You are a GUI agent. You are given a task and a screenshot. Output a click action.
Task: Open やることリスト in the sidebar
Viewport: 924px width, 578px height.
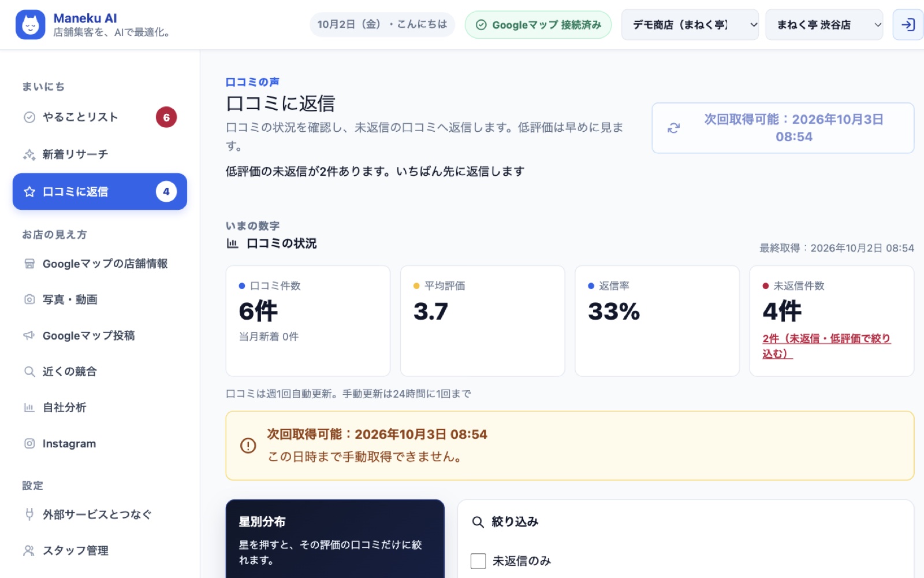(100, 117)
